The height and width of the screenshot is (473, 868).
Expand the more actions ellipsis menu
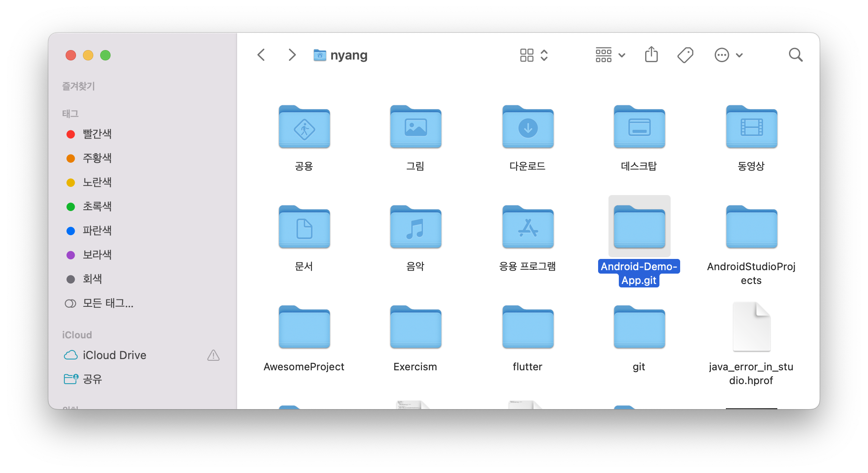tap(728, 55)
